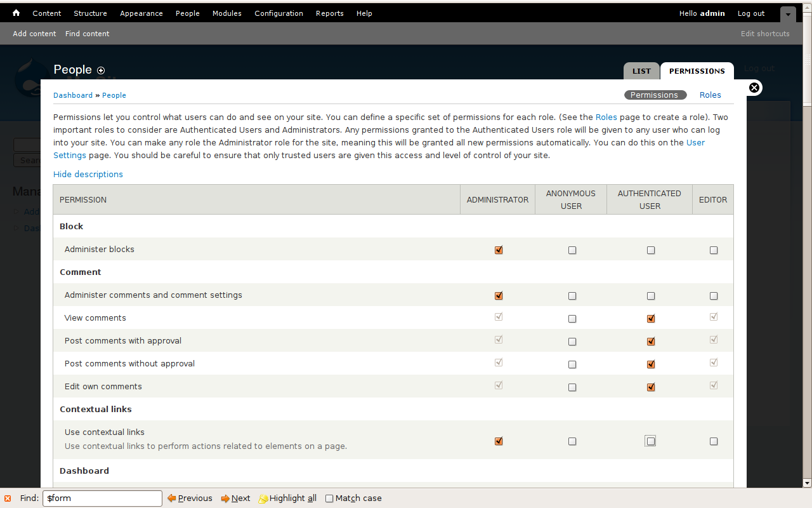Select the Permissions pill tab
The width and height of the screenshot is (812, 508).
coord(654,95)
